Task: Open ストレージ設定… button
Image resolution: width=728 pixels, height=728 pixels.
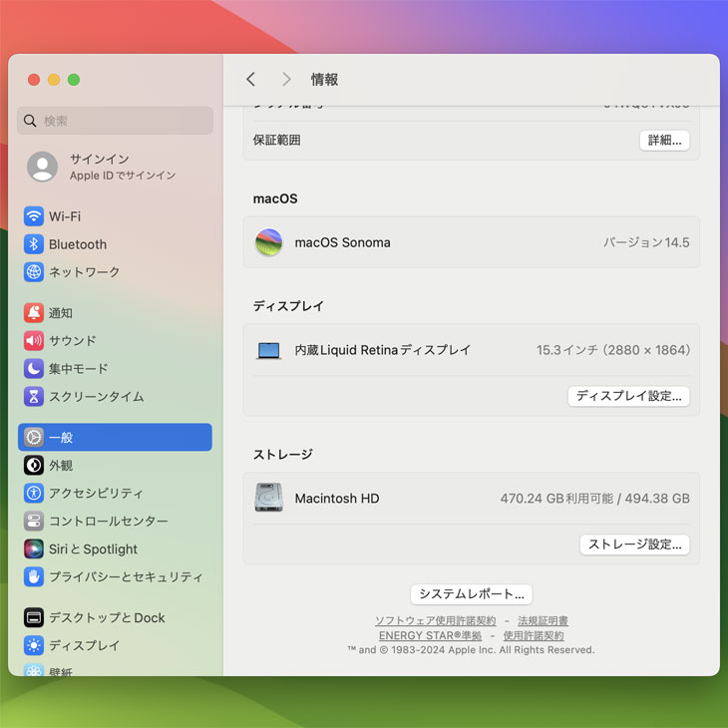Action: 634,545
